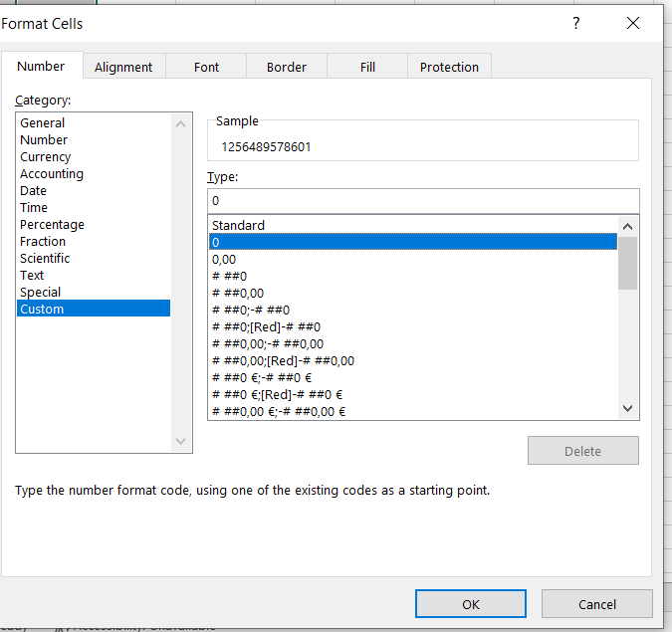Click the Help question mark icon
Image resolution: width=672 pixels, height=632 pixels.
tap(575, 24)
